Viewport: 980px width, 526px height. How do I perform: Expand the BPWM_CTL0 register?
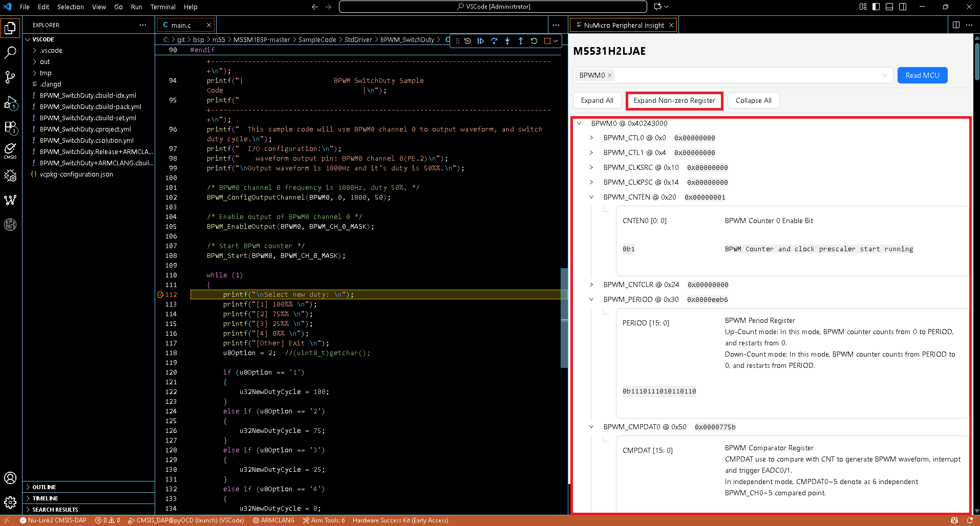point(591,138)
